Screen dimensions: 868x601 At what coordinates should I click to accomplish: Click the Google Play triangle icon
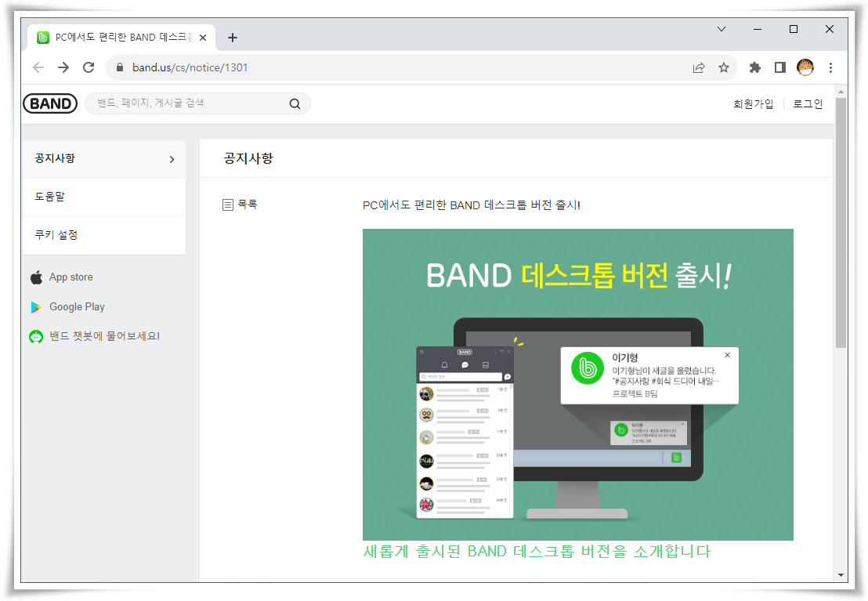pyautogui.click(x=37, y=307)
